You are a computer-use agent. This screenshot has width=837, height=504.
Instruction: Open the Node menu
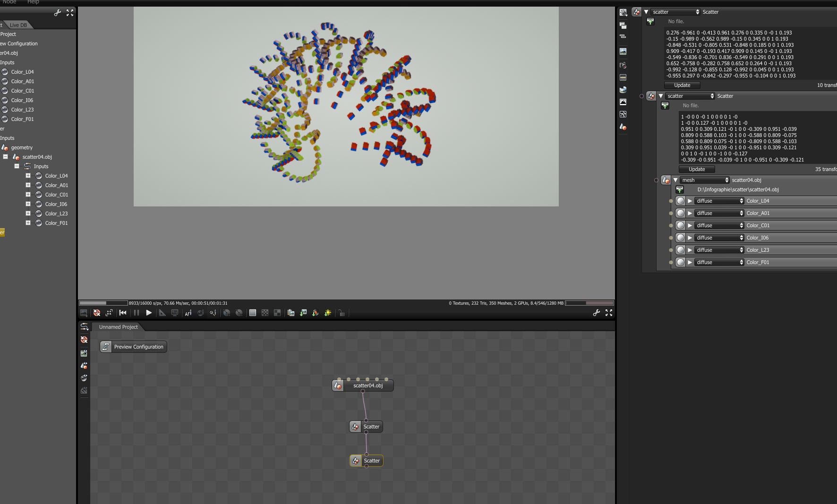(x=9, y=2)
